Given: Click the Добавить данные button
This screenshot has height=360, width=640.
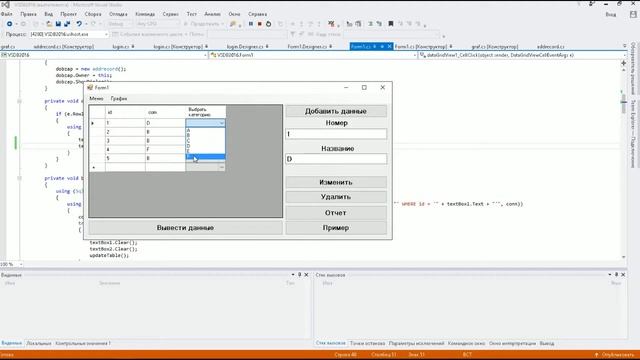Looking at the screenshot, I should [336, 111].
